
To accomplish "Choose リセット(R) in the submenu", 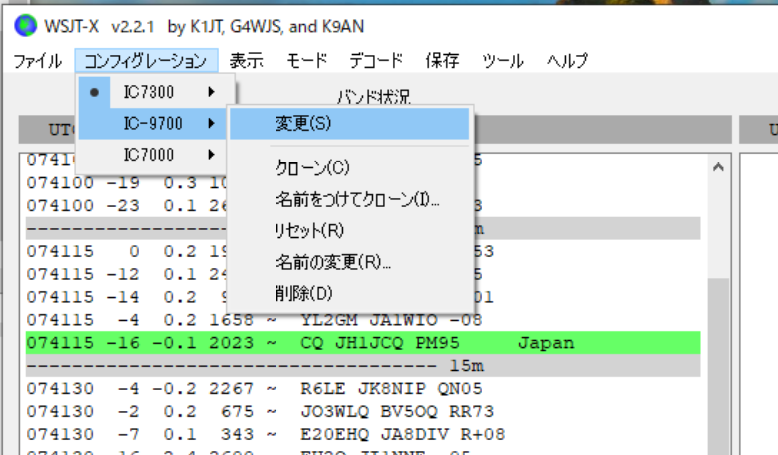I will click(349, 230).
